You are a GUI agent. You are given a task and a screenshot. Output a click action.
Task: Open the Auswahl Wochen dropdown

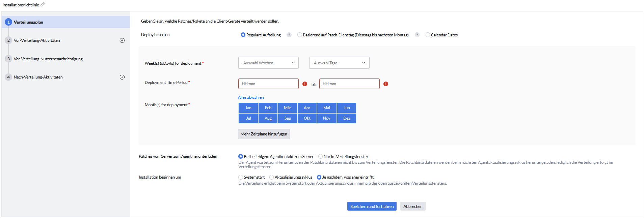268,63
